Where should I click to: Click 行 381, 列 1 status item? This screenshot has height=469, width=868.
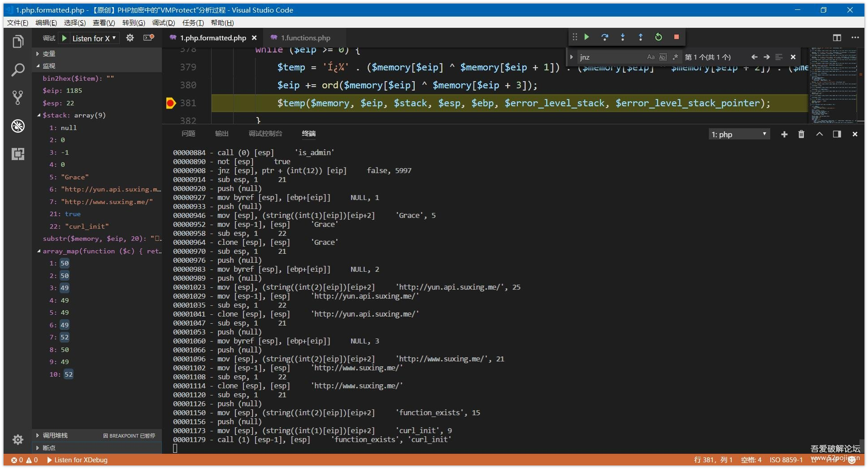[x=713, y=460]
